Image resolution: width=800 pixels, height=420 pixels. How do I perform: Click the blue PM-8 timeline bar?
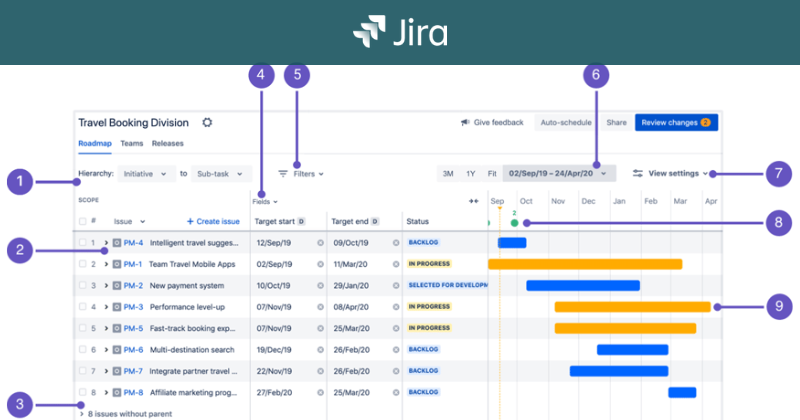point(682,392)
